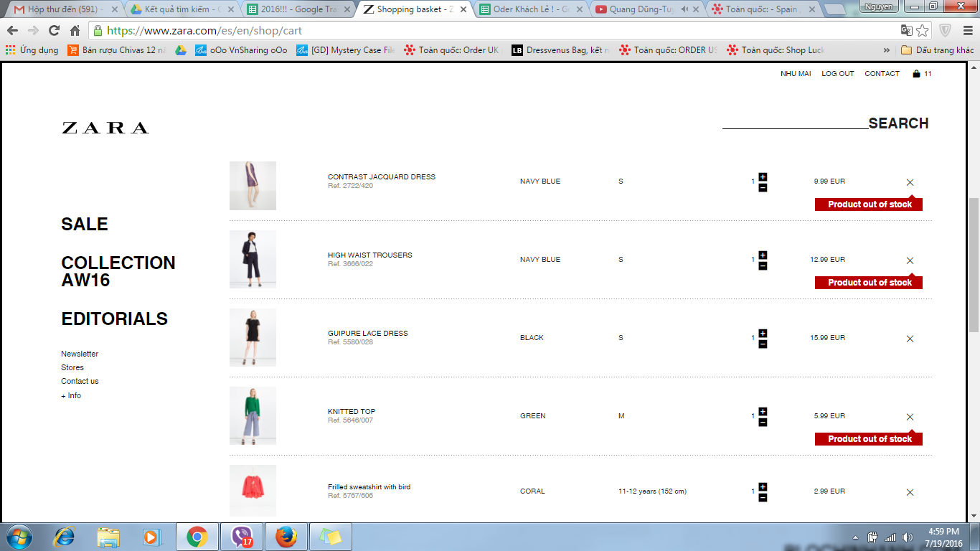Click the LOG OUT link
The height and width of the screenshot is (551, 980).
[x=837, y=74]
